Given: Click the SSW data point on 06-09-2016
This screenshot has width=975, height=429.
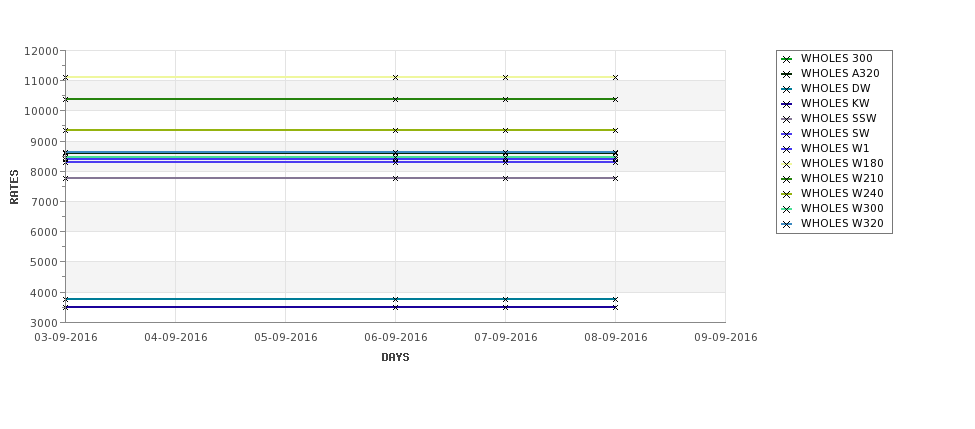Looking at the screenshot, I should coord(395,178).
